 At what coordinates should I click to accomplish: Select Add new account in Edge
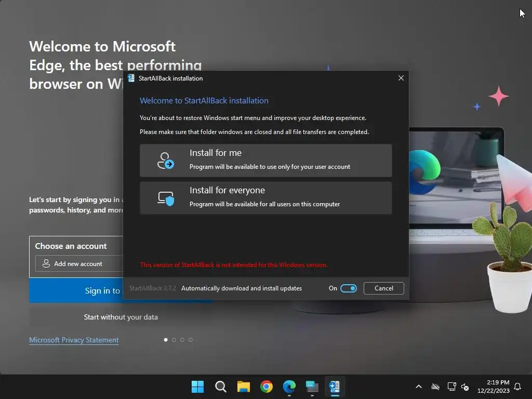point(79,263)
